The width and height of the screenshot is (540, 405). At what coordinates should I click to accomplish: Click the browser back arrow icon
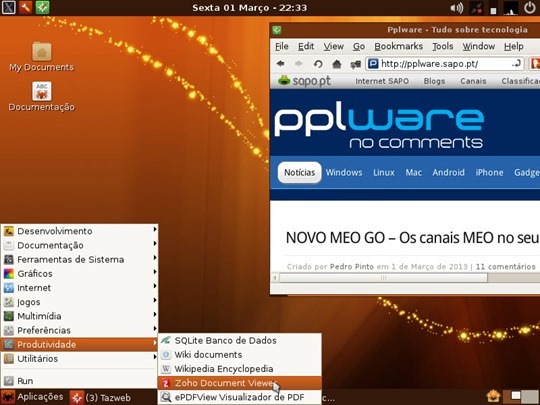[281, 64]
